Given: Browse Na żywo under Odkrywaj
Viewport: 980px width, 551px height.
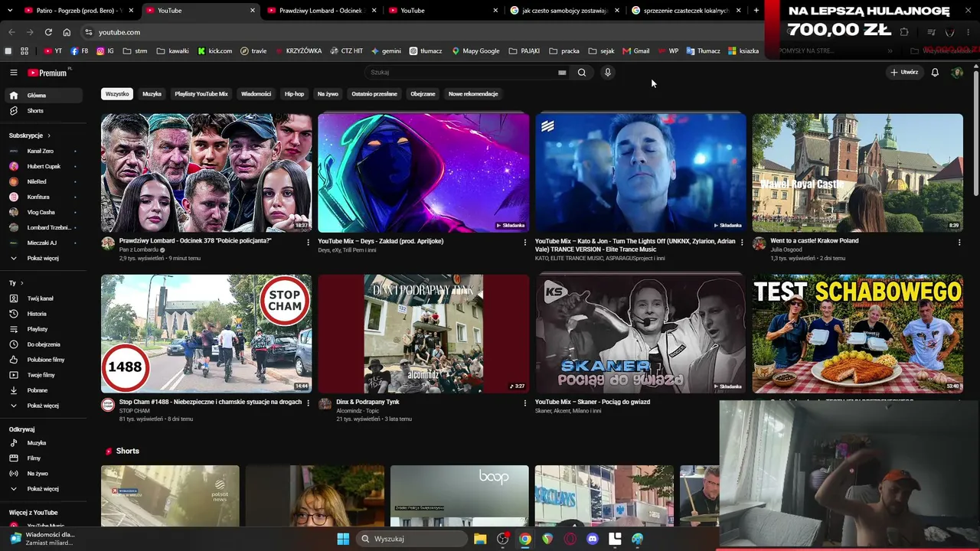Looking at the screenshot, I should pos(43,474).
